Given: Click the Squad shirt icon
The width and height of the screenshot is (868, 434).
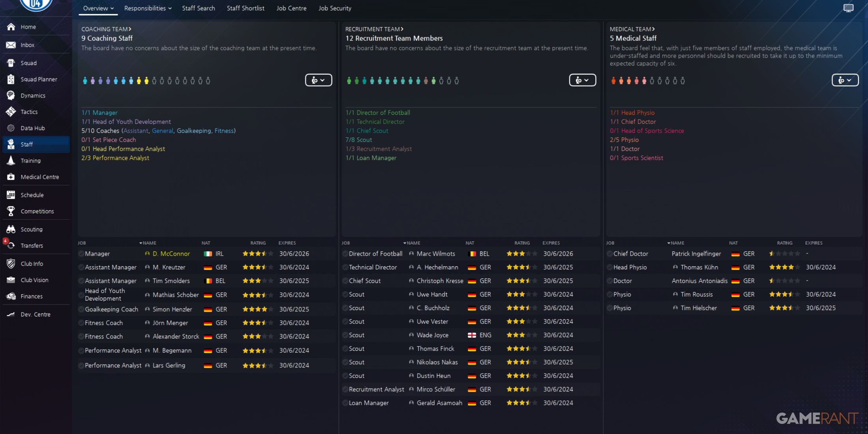Looking at the screenshot, I should (x=11, y=63).
